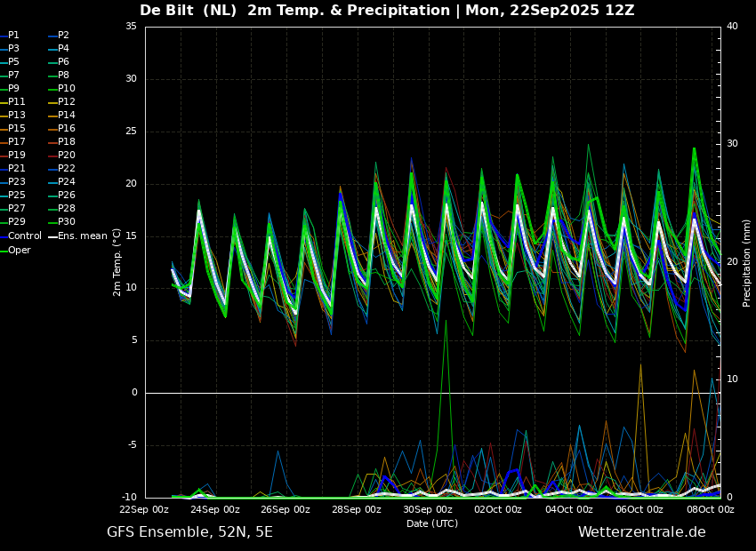Click the P22 legend item

click(67, 169)
